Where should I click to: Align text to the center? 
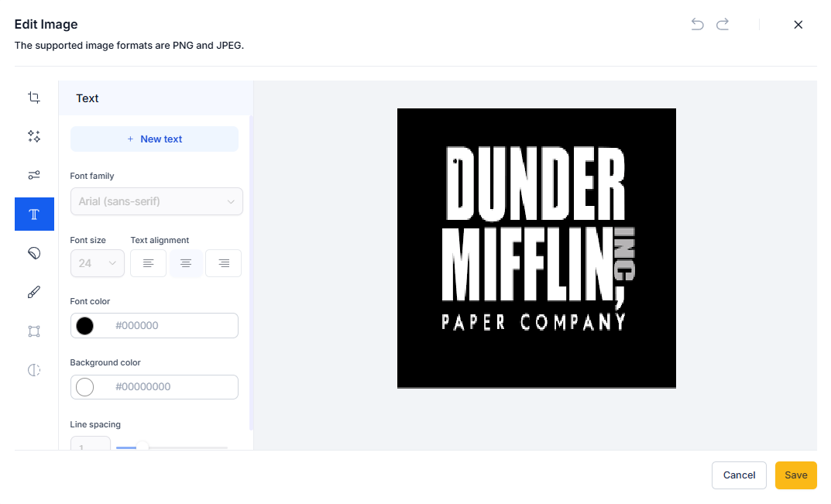click(186, 263)
